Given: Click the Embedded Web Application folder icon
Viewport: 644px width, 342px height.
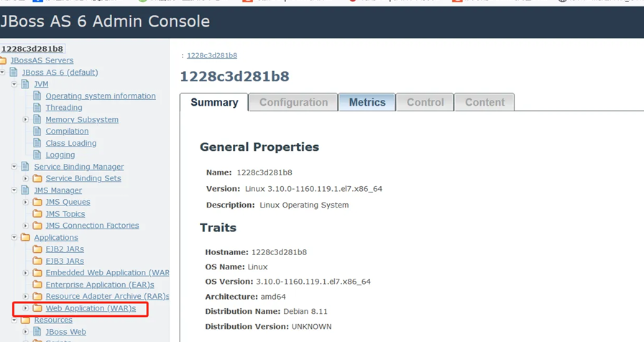Looking at the screenshot, I should pyautogui.click(x=37, y=272).
